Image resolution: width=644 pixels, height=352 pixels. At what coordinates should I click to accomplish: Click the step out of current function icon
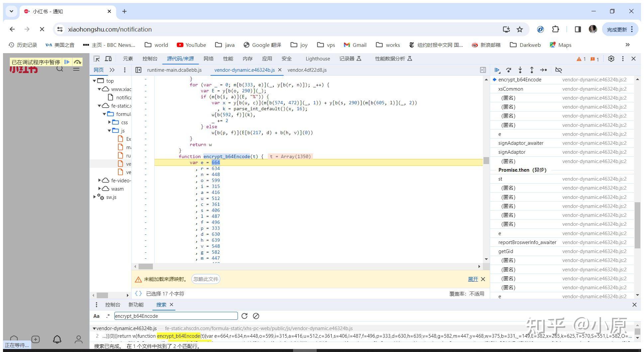pos(532,70)
